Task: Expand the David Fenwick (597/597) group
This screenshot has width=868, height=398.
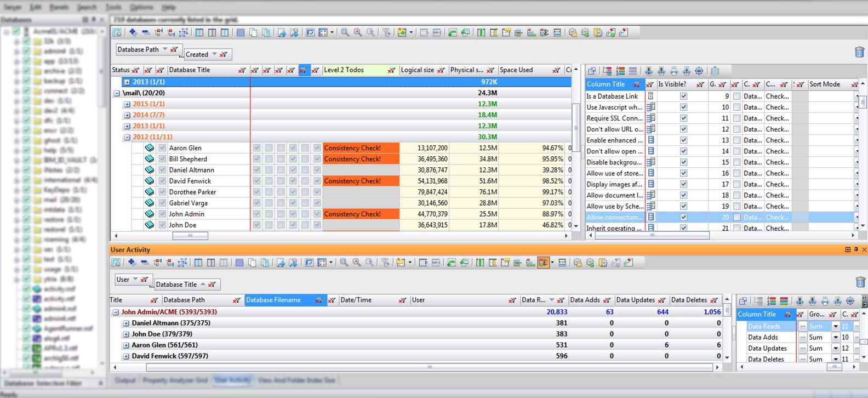Action: [x=126, y=356]
